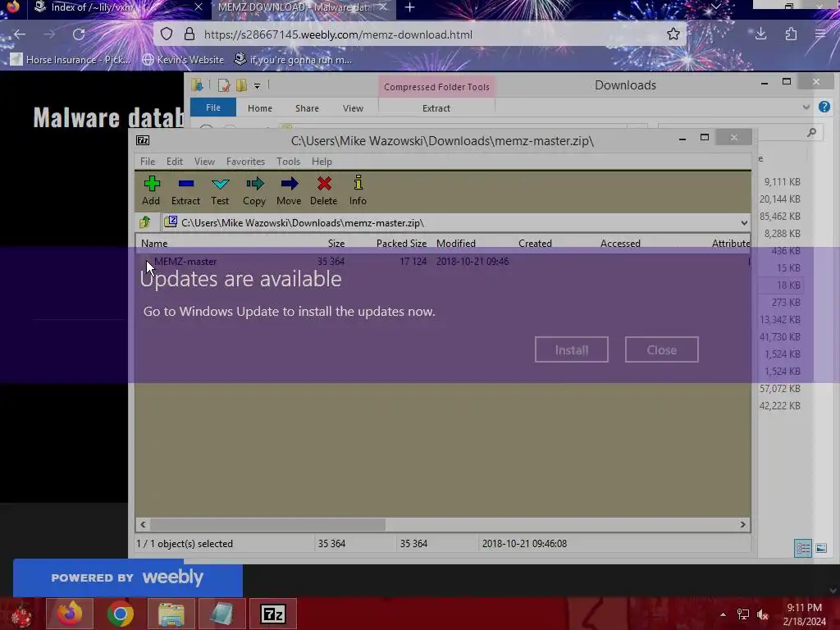
Task: Close the Updates are available notification
Action: (x=662, y=349)
